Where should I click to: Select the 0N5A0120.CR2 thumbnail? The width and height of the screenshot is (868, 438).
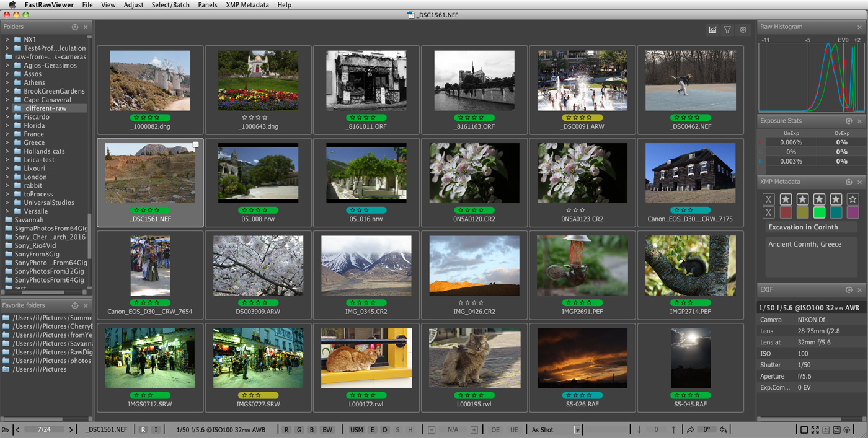point(474,173)
